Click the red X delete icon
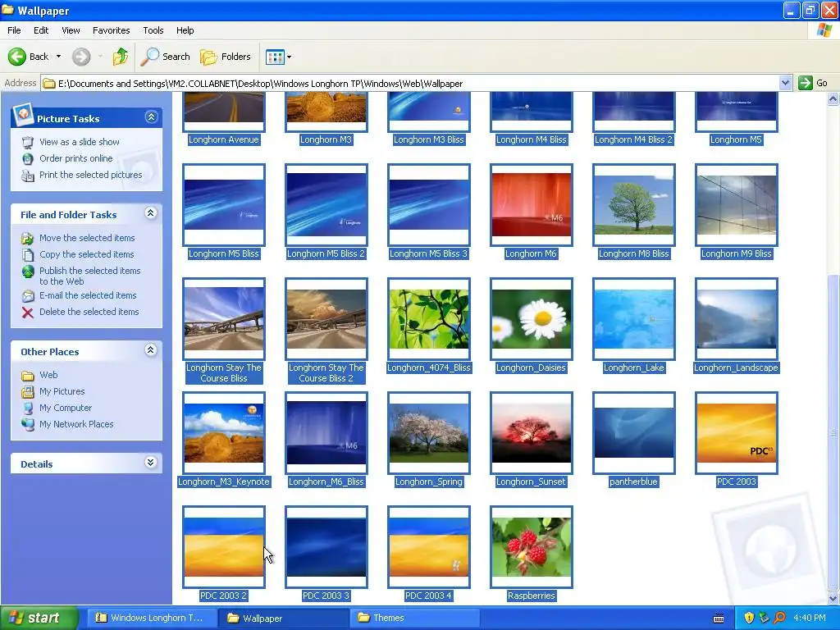The height and width of the screenshot is (630, 840). pyautogui.click(x=28, y=313)
